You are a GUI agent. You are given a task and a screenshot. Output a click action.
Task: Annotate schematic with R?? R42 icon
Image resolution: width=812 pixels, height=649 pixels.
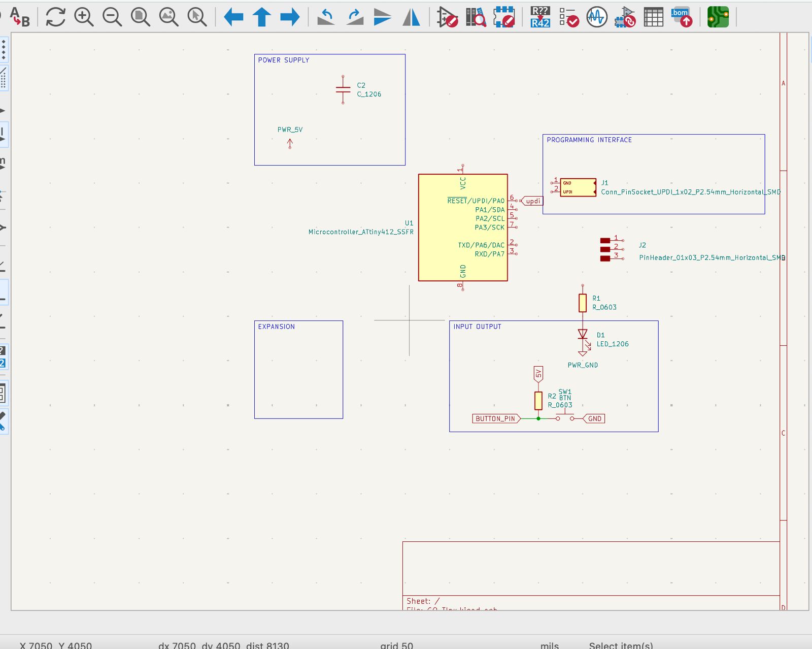click(540, 17)
